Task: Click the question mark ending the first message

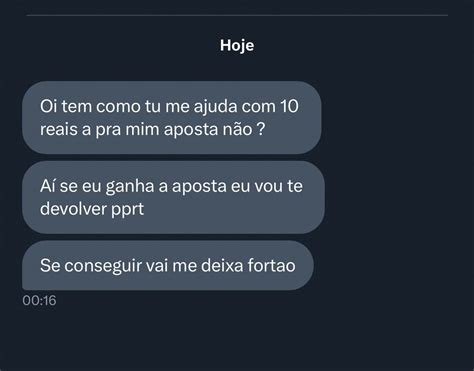Action: [262, 129]
